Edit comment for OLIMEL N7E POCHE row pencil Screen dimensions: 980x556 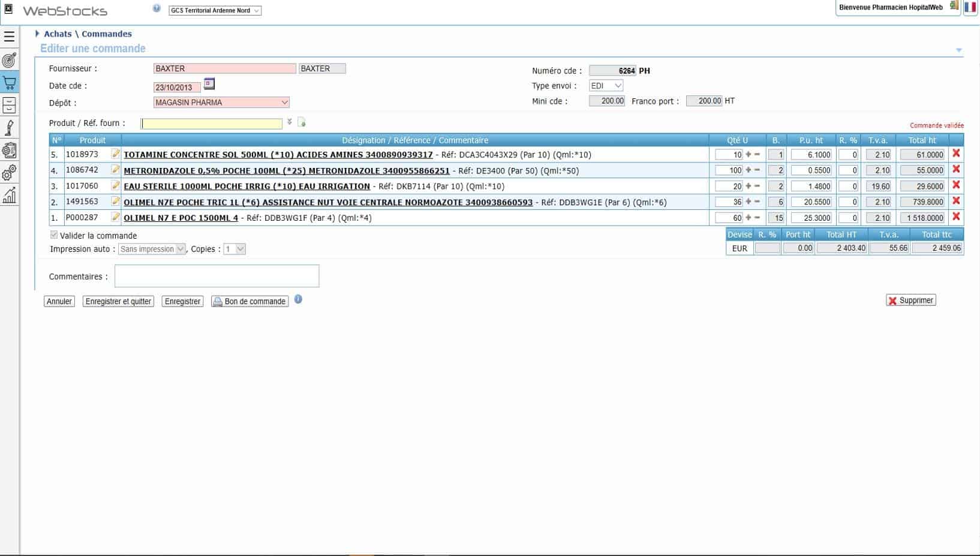(x=116, y=202)
